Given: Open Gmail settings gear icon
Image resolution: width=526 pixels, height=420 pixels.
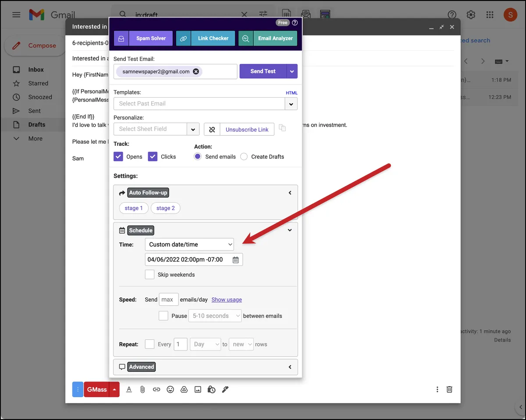Looking at the screenshot, I should pyautogui.click(x=471, y=15).
